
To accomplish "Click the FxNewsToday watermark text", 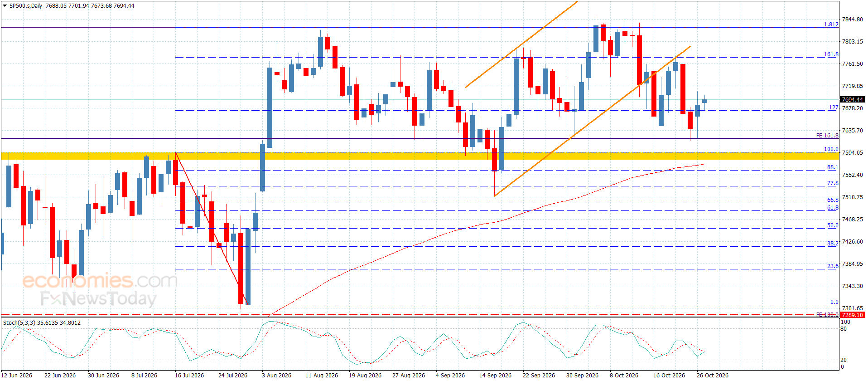I will pos(98,298).
